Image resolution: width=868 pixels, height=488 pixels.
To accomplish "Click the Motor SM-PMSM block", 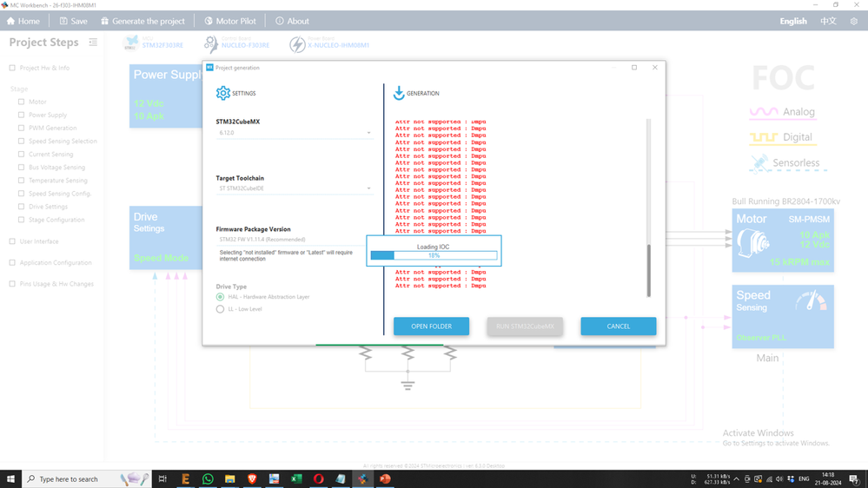I will 783,241.
